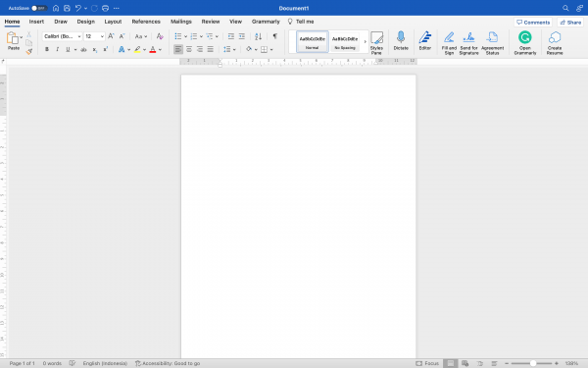Image resolution: width=588 pixels, height=368 pixels.
Task: Align text right
Action: click(200, 49)
